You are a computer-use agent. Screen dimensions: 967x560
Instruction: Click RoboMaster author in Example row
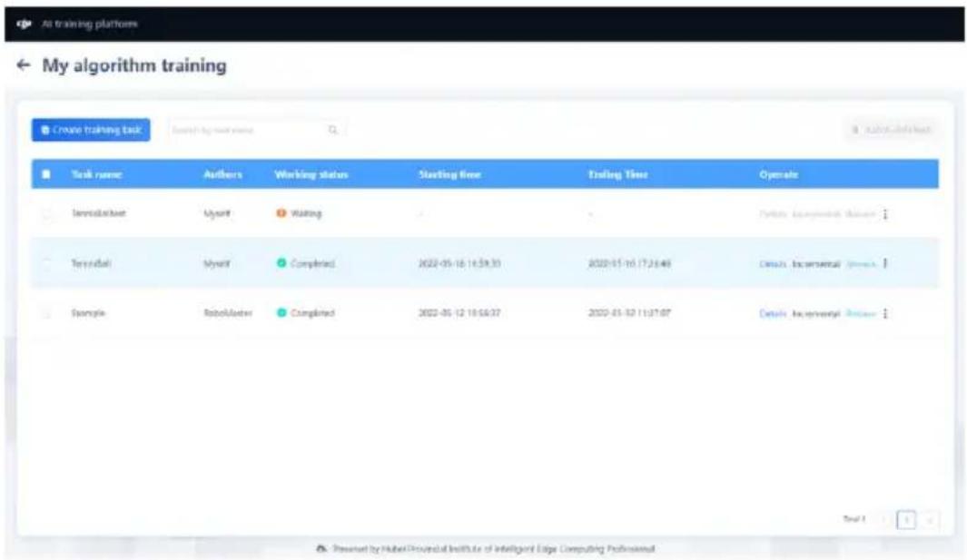pos(228,313)
